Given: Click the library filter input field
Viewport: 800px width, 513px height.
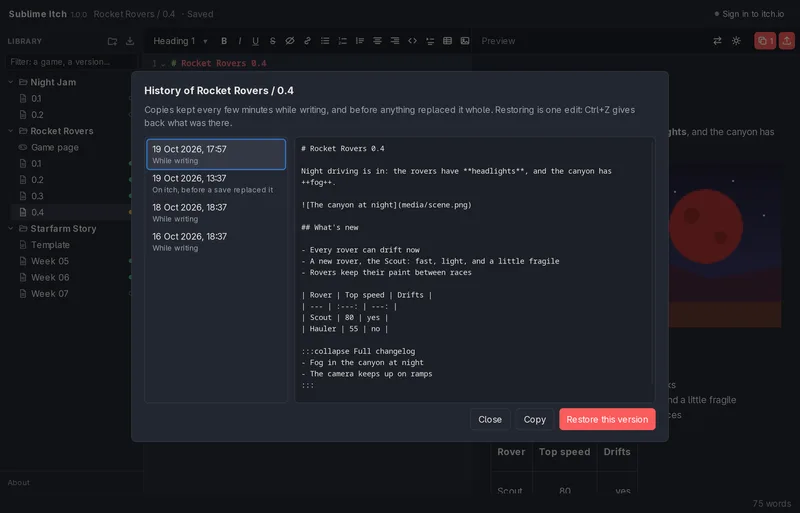Looking at the screenshot, I should click(x=71, y=62).
